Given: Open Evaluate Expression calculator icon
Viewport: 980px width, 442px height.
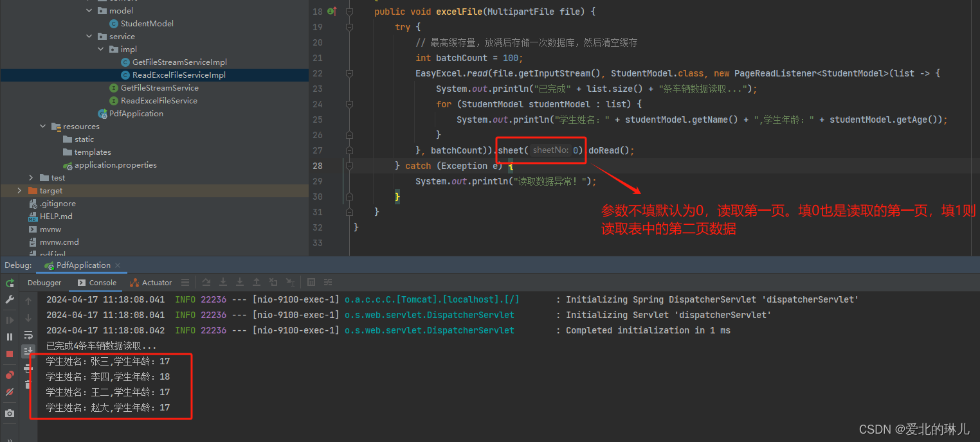Looking at the screenshot, I should tap(311, 283).
